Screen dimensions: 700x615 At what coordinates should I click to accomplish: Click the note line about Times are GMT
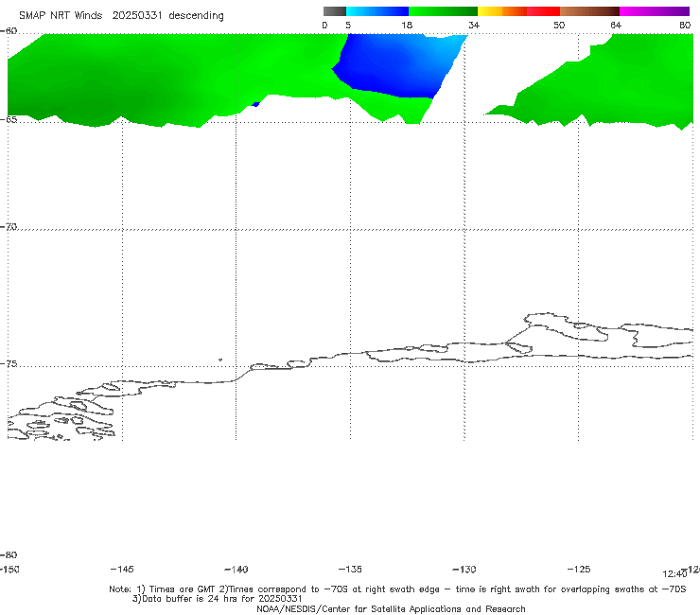click(397, 589)
